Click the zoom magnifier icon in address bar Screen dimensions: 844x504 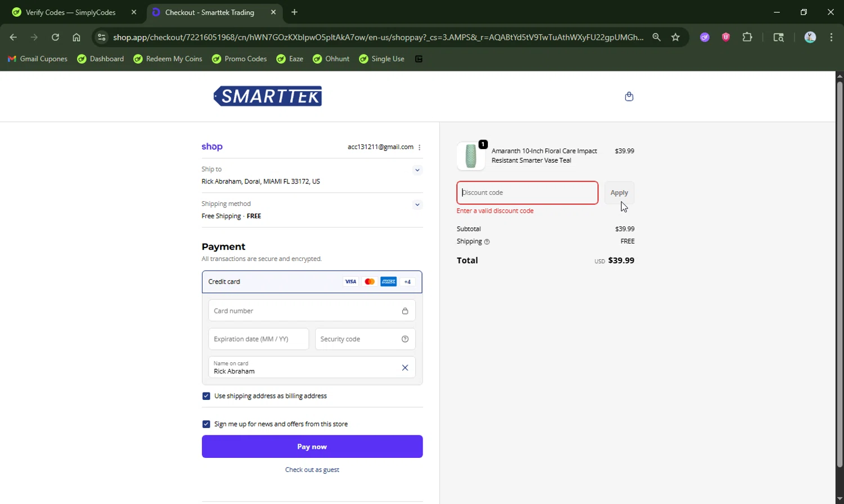point(656,37)
